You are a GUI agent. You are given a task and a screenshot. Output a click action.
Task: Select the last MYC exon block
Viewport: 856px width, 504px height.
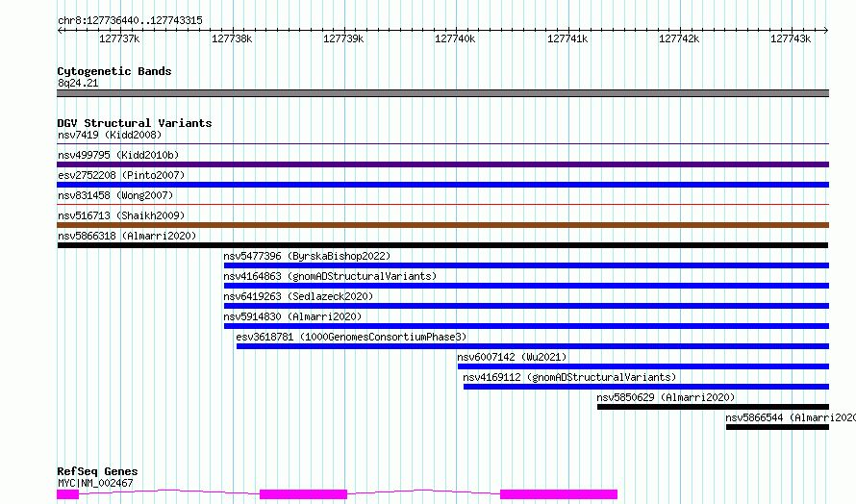coord(559,494)
